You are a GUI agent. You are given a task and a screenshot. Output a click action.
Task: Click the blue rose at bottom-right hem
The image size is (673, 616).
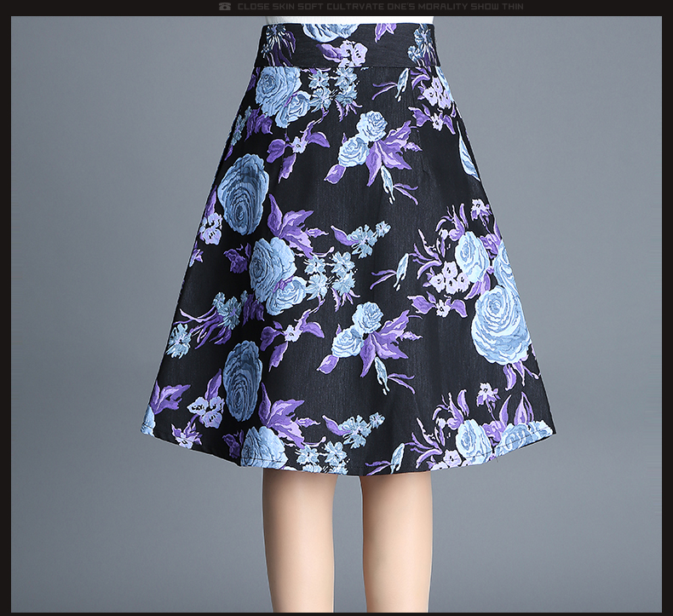(x=473, y=440)
